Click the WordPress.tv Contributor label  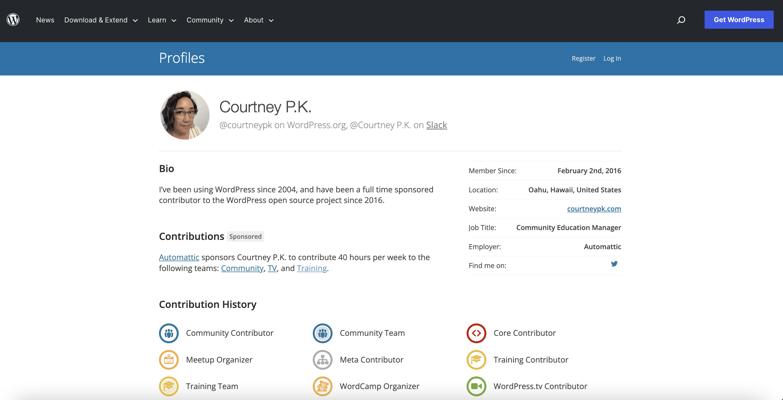pos(540,386)
